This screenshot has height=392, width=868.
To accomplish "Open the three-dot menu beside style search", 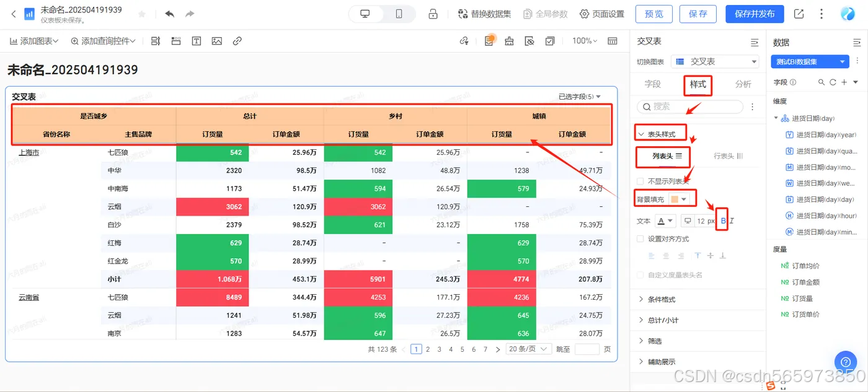I will (753, 107).
